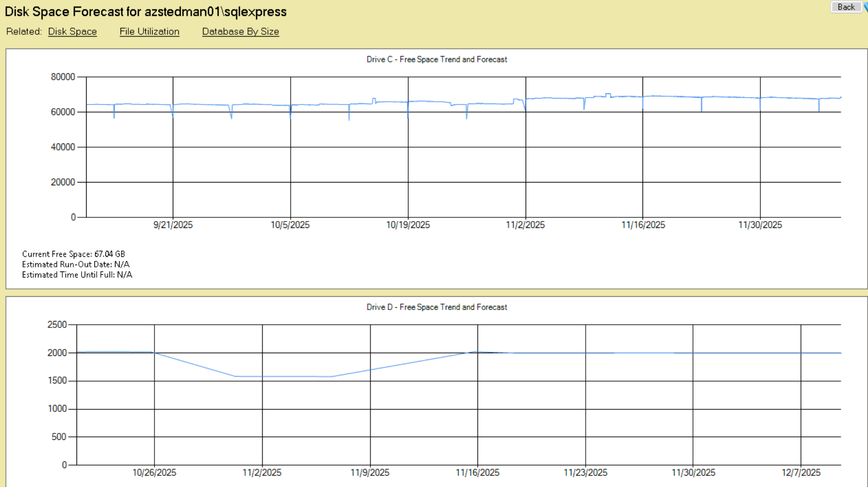
Task: Click the 1500 y-axis label on Drive D
Action: point(57,381)
